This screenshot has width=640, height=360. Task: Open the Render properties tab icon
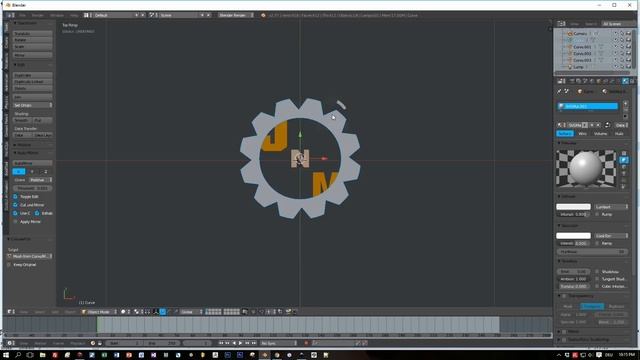[x=571, y=81]
